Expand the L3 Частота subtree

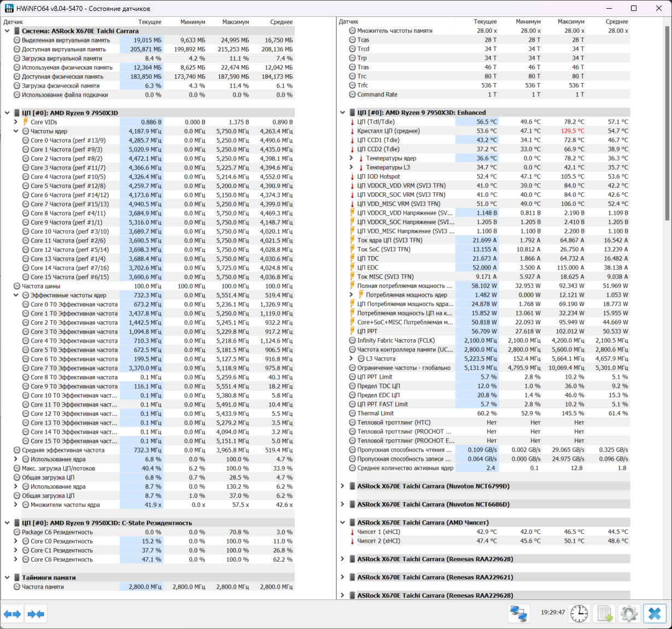351,358
